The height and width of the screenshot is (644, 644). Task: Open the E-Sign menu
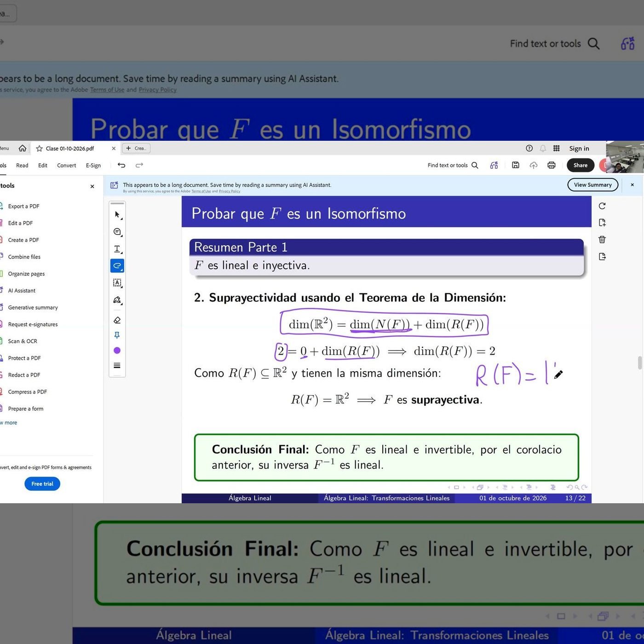coord(93,166)
